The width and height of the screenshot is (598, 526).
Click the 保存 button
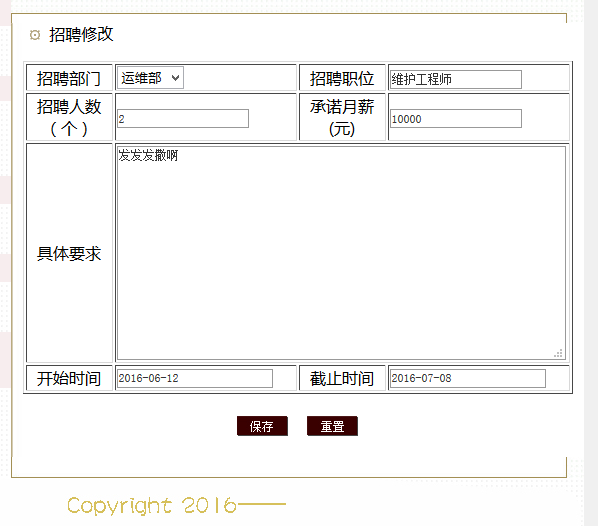[x=262, y=426]
